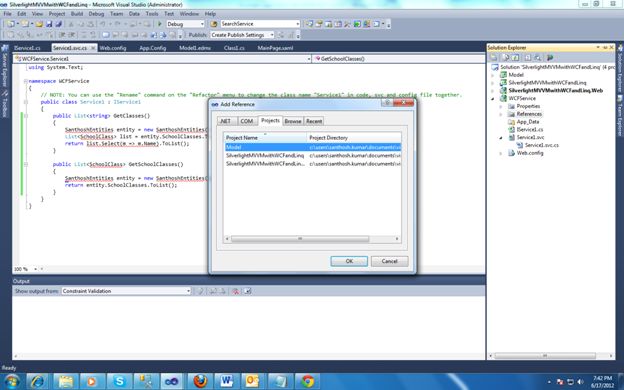Viewport: 624px width, 390px height.
Task: Switch to the Recent tab in Add Reference
Action: pyautogui.click(x=314, y=121)
